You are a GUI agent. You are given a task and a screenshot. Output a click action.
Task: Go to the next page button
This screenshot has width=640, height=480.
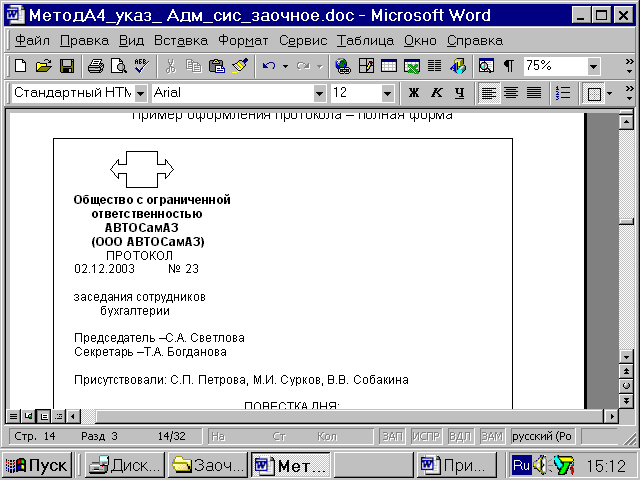tap(627, 400)
